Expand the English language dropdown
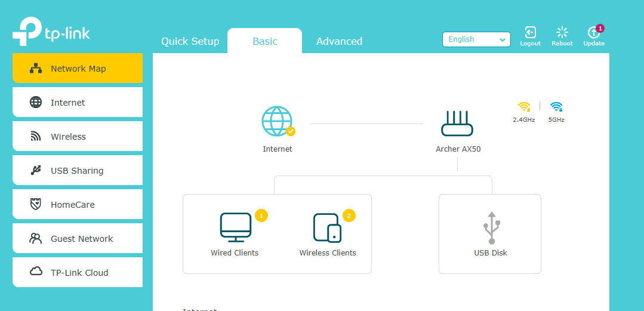 point(476,39)
